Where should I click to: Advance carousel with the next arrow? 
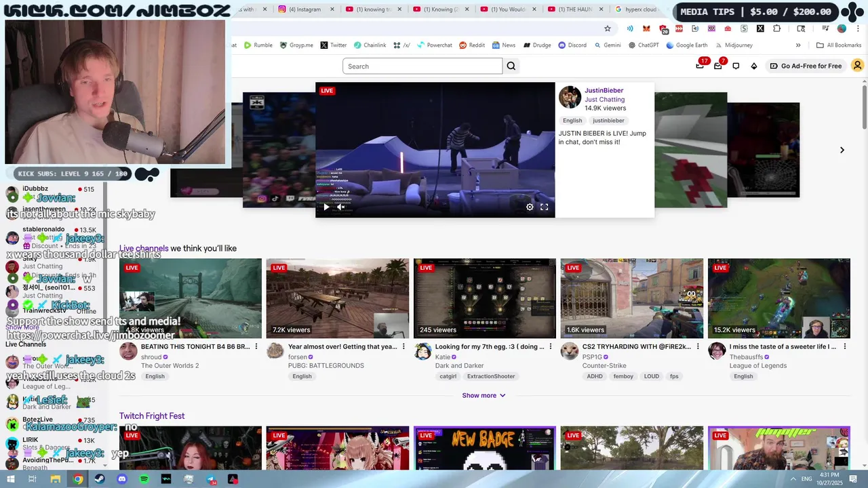tap(842, 150)
